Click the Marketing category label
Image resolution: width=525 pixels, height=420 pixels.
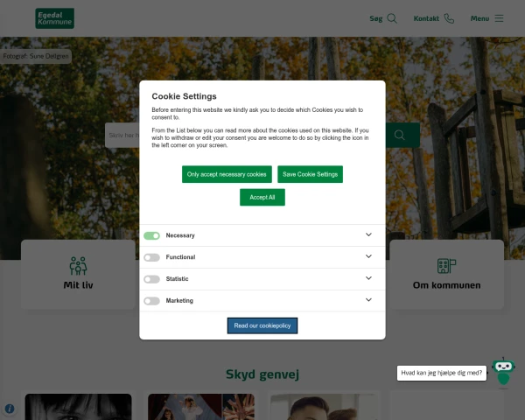point(179,301)
